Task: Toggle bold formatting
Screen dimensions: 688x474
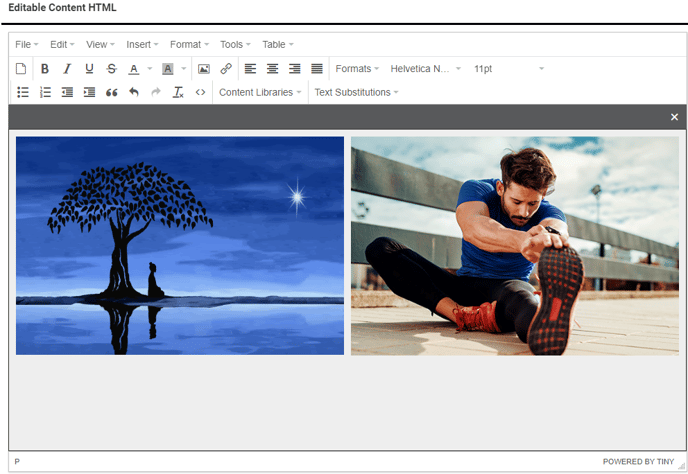Action: pyautogui.click(x=45, y=69)
